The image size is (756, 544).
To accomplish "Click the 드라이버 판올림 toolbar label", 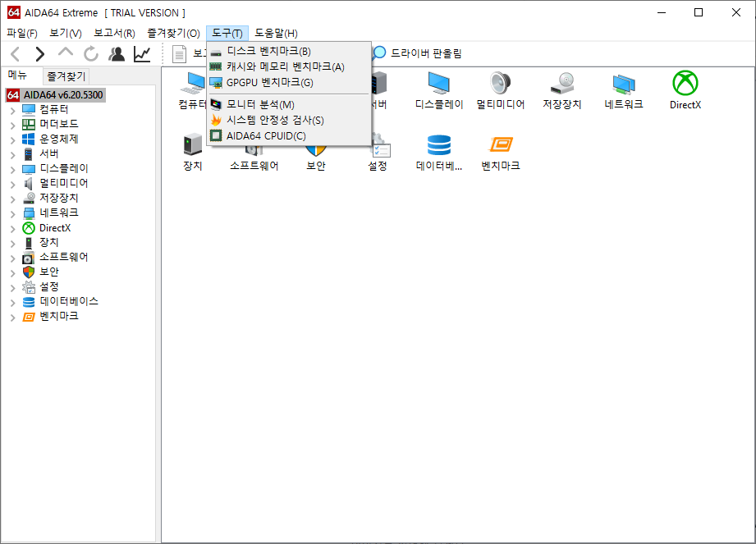I will (426, 53).
